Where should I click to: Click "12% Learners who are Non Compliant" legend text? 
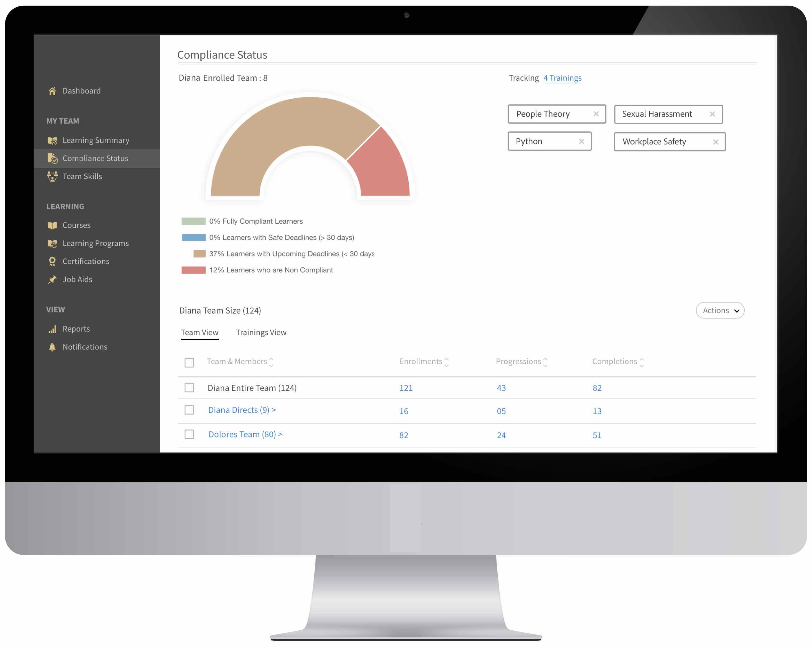(271, 270)
